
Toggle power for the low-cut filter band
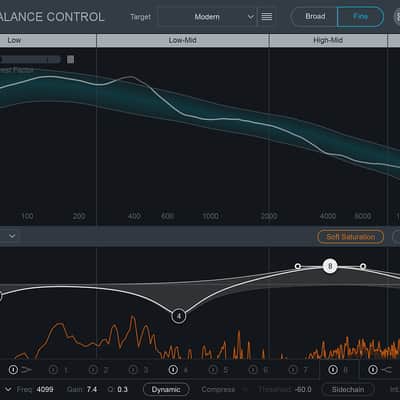tap(13, 370)
